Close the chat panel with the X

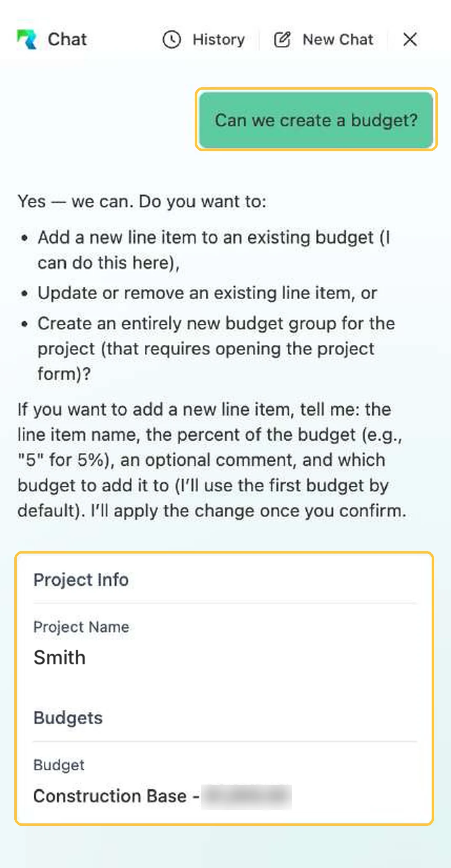[410, 40]
